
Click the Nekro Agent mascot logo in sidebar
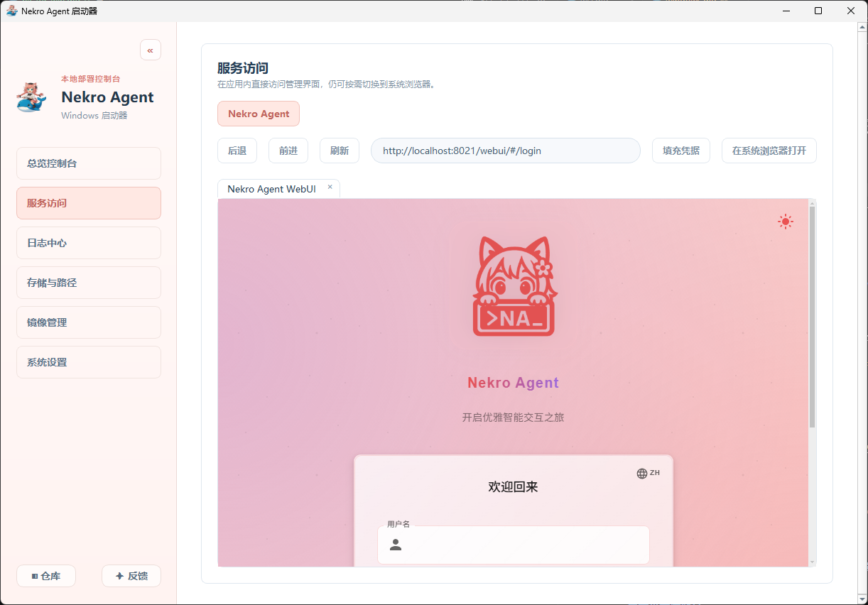[31, 97]
